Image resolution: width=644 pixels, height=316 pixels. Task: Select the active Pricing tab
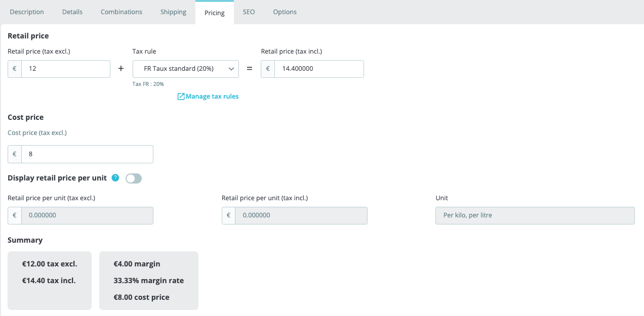point(215,13)
